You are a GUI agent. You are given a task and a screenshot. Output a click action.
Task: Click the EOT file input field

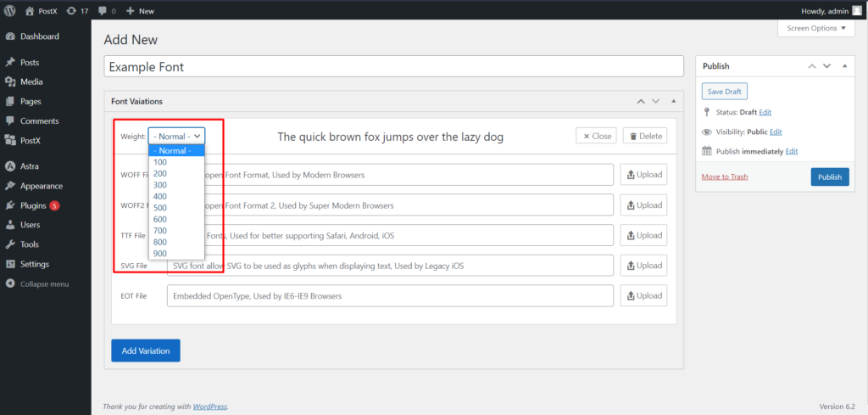tap(390, 296)
